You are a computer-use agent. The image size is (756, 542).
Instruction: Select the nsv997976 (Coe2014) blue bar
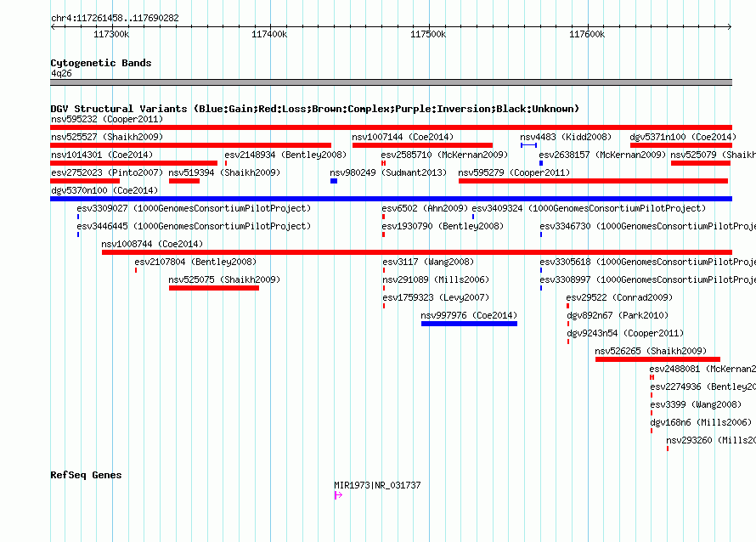coord(469,324)
